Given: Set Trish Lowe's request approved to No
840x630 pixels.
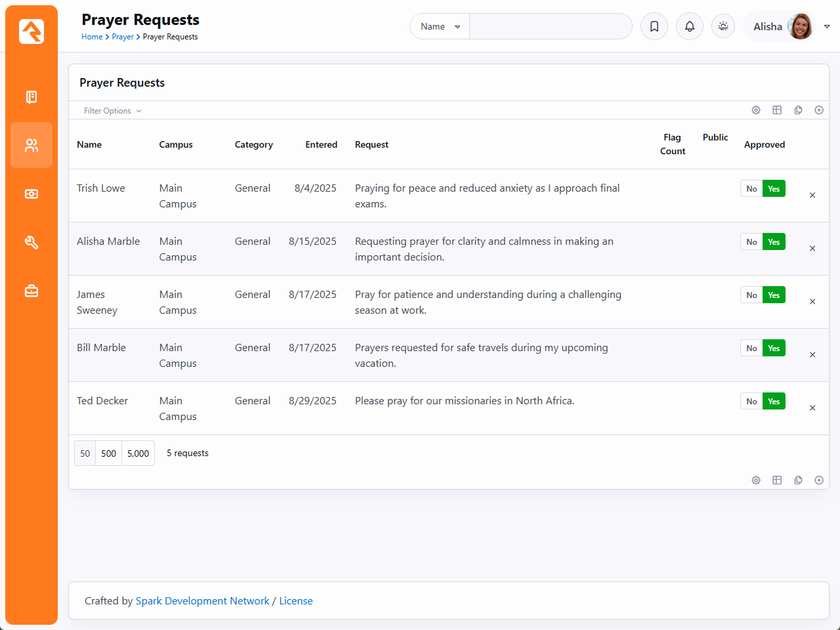Looking at the screenshot, I should tap(751, 189).
